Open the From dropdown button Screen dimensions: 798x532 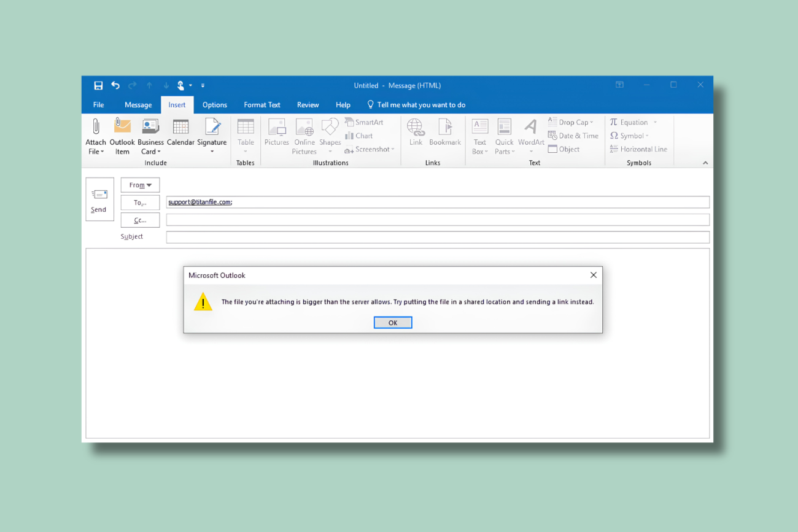(x=140, y=185)
